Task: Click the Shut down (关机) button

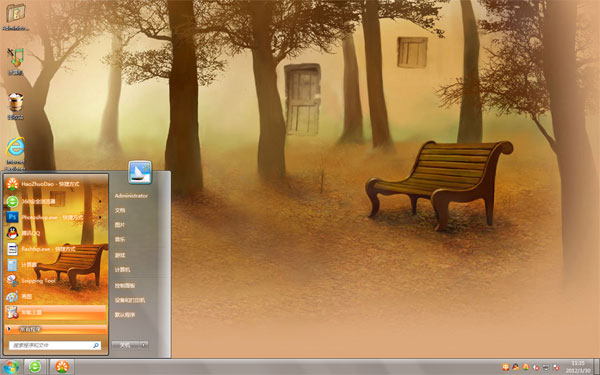Action: point(125,345)
